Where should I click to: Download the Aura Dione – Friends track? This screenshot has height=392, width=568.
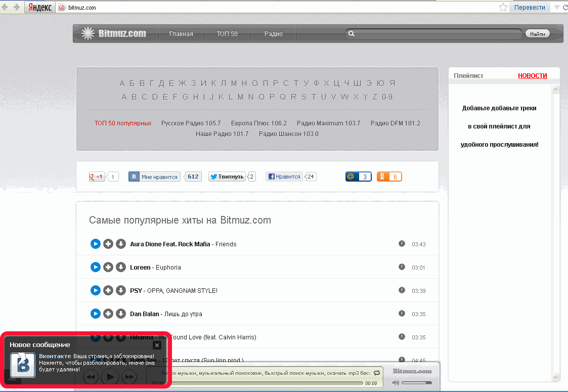(120, 244)
